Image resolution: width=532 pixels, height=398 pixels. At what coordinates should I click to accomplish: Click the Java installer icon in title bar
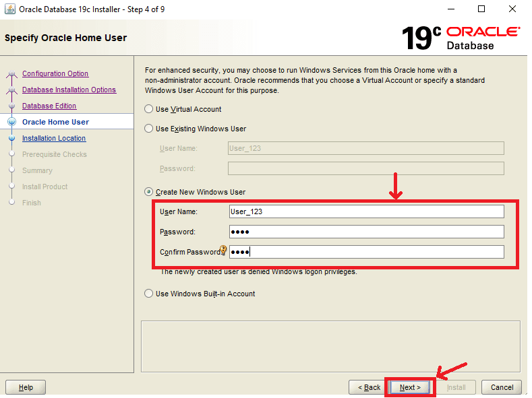(10, 9)
